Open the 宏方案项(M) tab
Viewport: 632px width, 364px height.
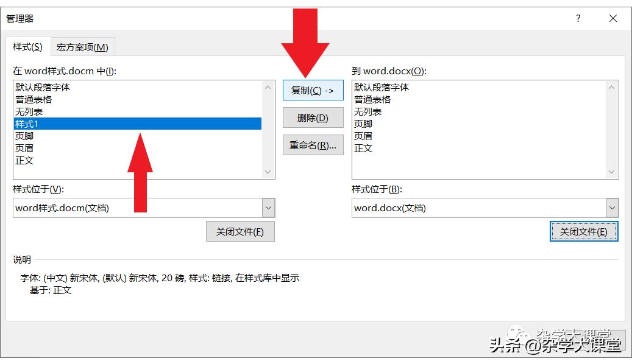[x=83, y=46]
